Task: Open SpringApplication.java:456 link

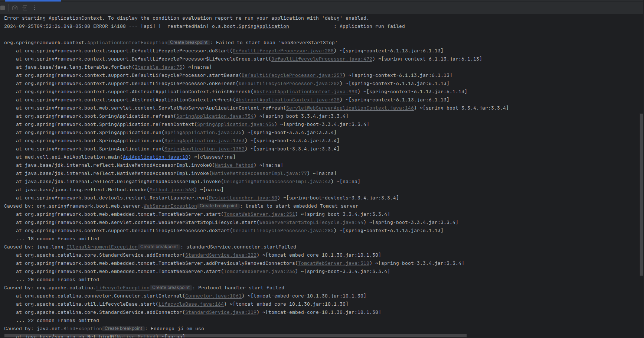Action: [x=236, y=124]
